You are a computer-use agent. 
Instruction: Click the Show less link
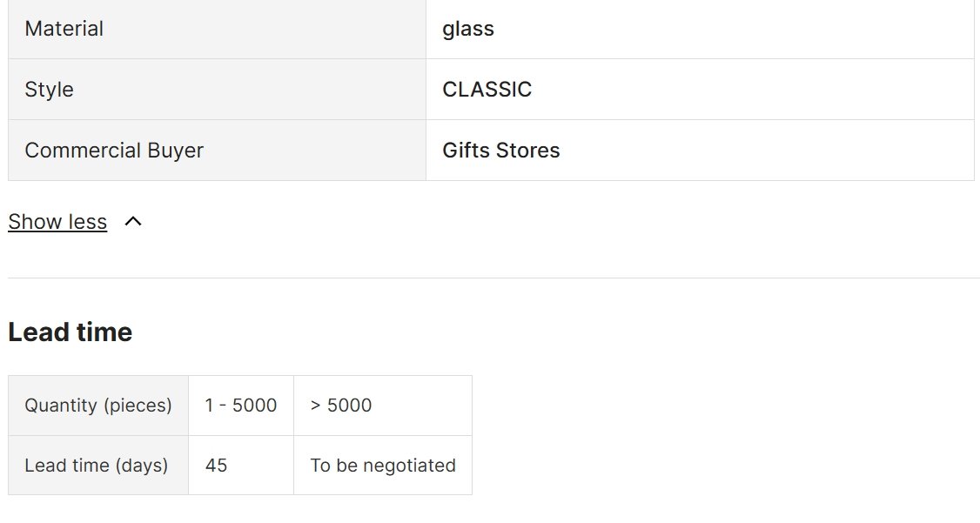coord(57,222)
